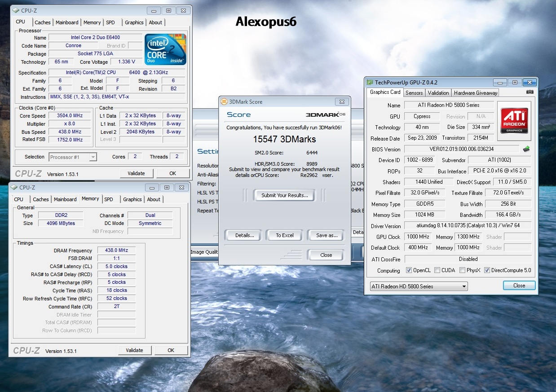The height and width of the screenshot is (392, 556).
Task: Click the Bandwidth 166.4 GB/s value
Action: 509,215
